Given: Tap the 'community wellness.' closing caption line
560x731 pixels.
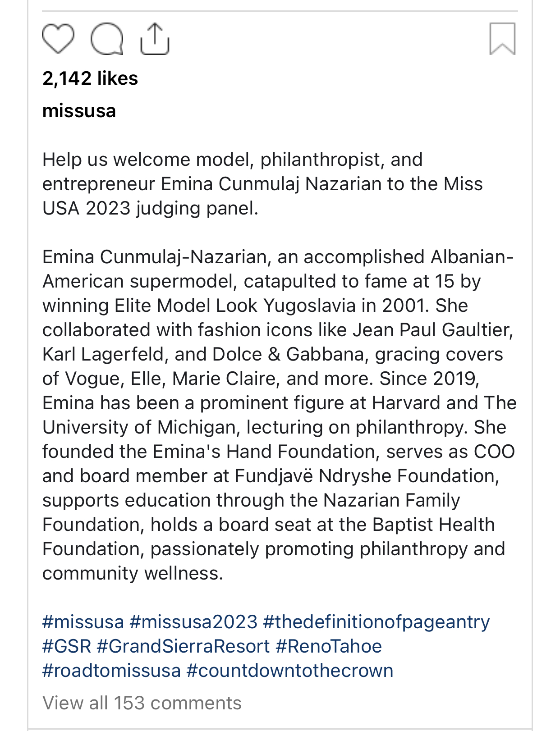Looking at the screenshot, I should click(x=133, y=573).
